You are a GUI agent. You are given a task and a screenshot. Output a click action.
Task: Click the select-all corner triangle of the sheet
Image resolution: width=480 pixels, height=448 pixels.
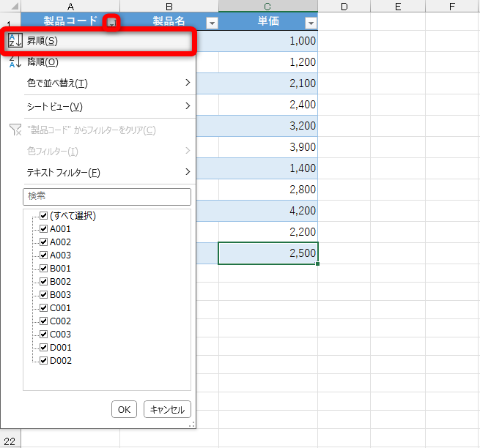(x=14, y=6)
